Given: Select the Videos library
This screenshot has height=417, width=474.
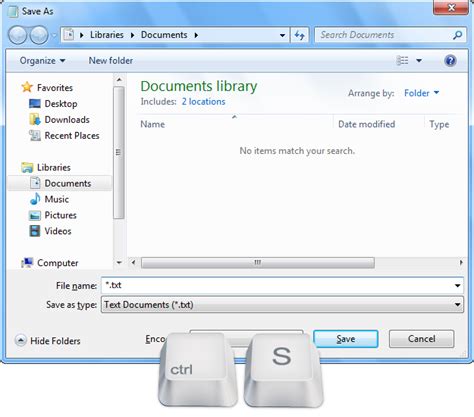Looking at the screenshot, I should coord(58,231).
